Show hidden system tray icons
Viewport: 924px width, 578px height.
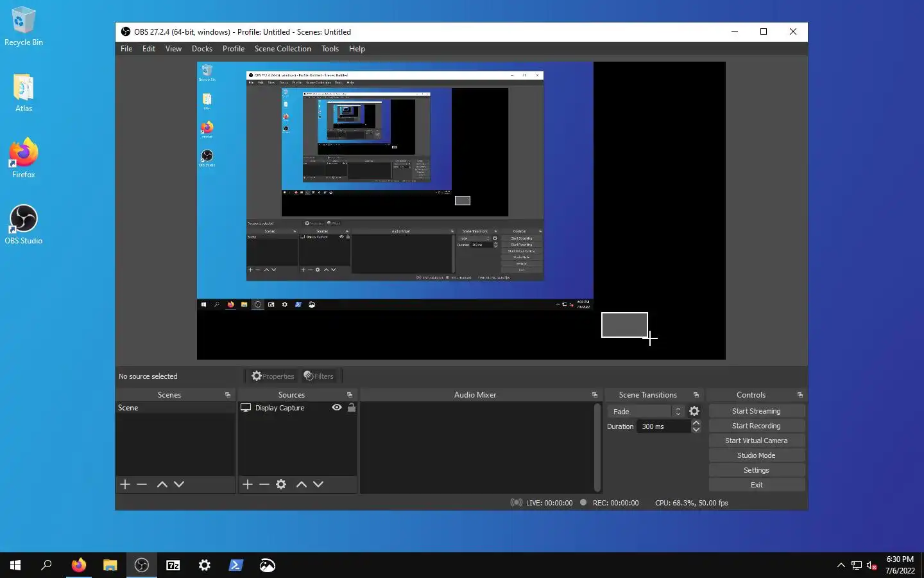[841, 565]
